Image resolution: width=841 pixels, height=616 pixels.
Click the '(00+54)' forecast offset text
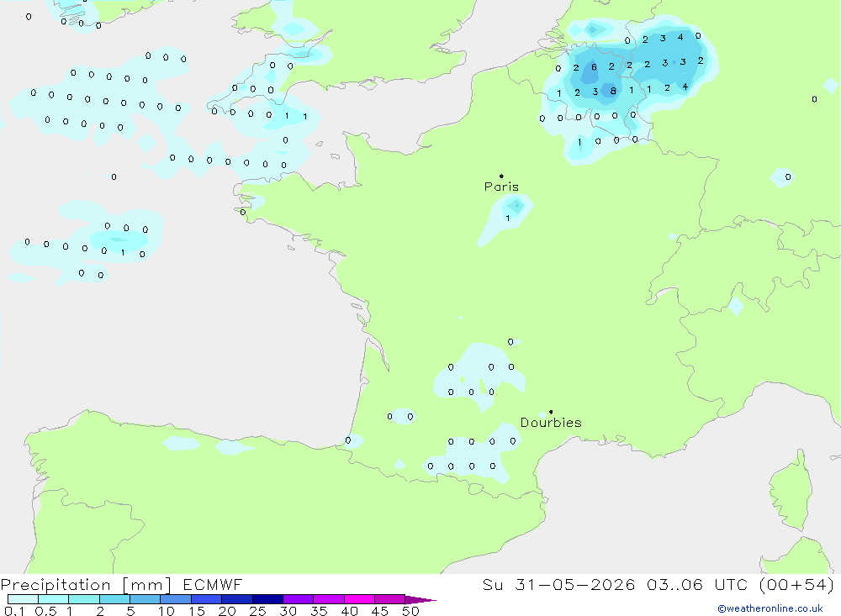[797, 584]
